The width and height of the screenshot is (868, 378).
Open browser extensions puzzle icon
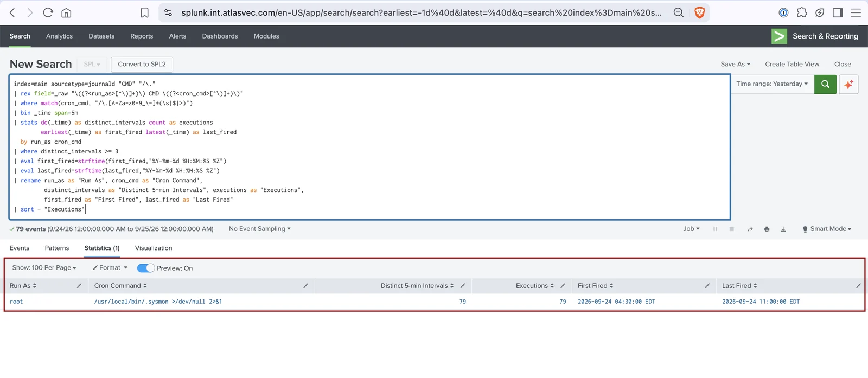pos(802,12)
